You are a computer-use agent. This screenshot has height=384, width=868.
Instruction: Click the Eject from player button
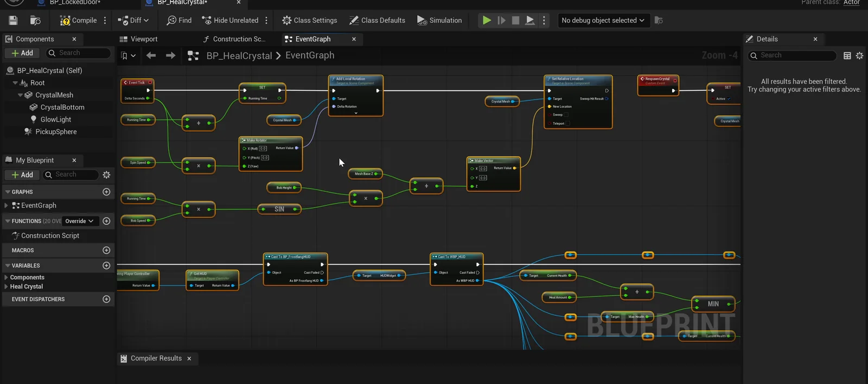[x=530, y=21]
